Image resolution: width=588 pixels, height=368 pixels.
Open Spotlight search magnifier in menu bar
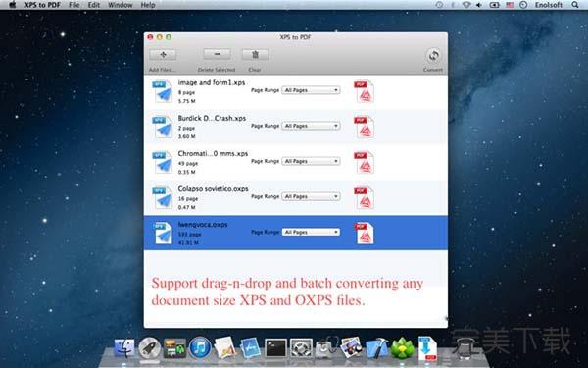click(x=575, y=5)
